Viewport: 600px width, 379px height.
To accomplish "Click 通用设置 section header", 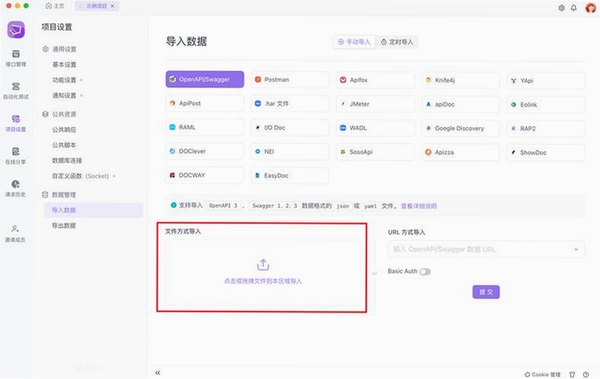I will tap(60, 49).
